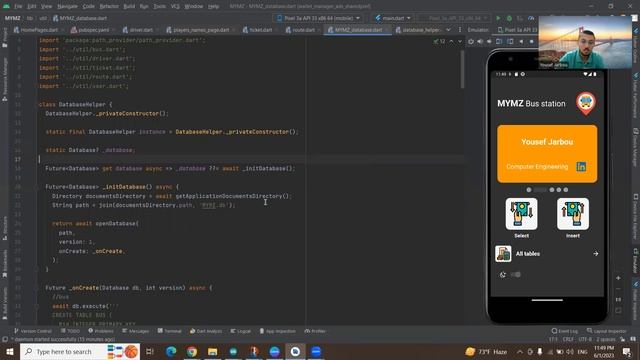Tap the All tables arrow row

[547, 253]
